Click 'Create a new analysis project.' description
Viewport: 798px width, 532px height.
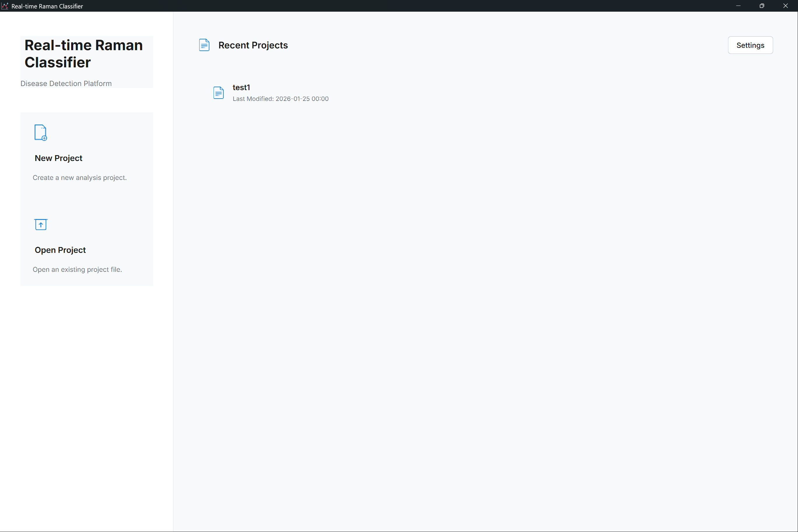pos(80,178)
